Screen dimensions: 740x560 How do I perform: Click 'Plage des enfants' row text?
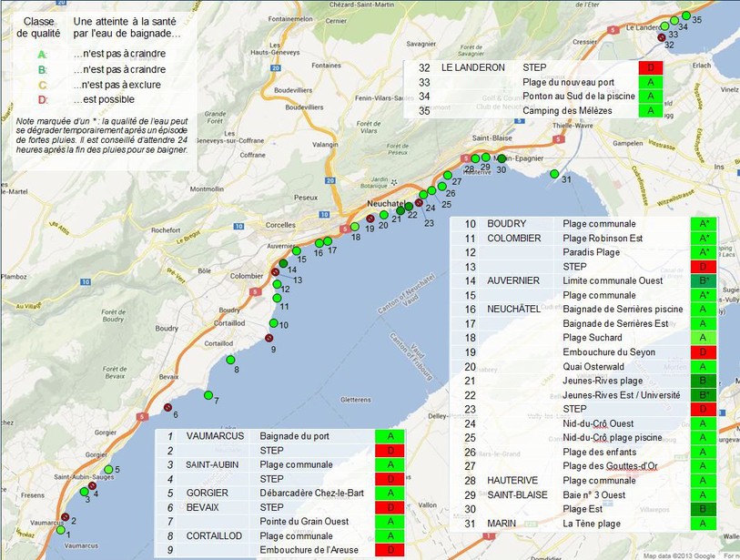point(599,452)
